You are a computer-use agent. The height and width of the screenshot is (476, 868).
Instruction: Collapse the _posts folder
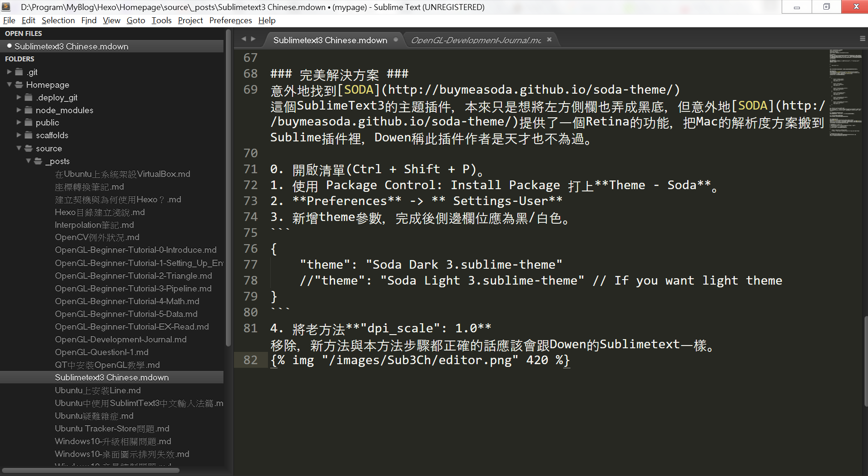tap(29, 161)
